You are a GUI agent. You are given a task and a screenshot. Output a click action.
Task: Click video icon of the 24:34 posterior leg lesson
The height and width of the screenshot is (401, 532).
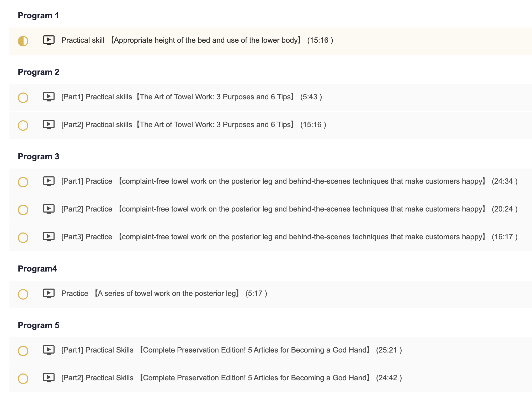(x=49, y=181)
